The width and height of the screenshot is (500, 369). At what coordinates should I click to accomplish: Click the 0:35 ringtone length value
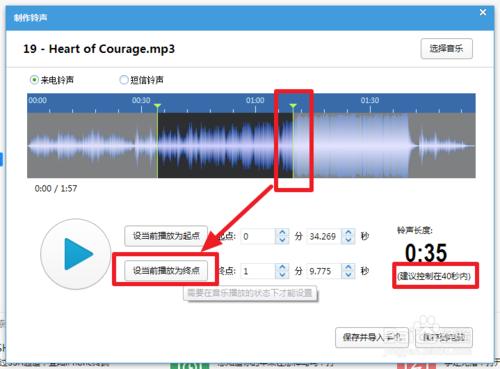[426, 253]
